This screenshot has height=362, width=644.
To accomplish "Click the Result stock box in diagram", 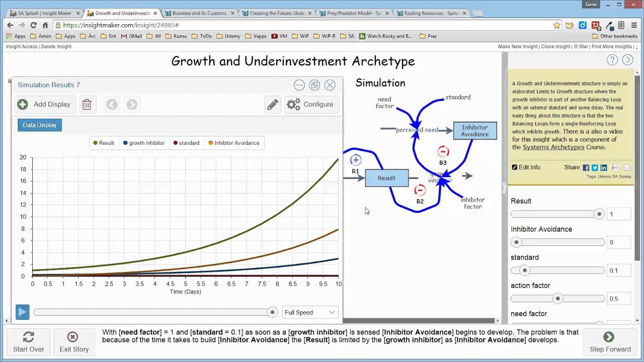I will pyautogui.click(x=386, y=178).
